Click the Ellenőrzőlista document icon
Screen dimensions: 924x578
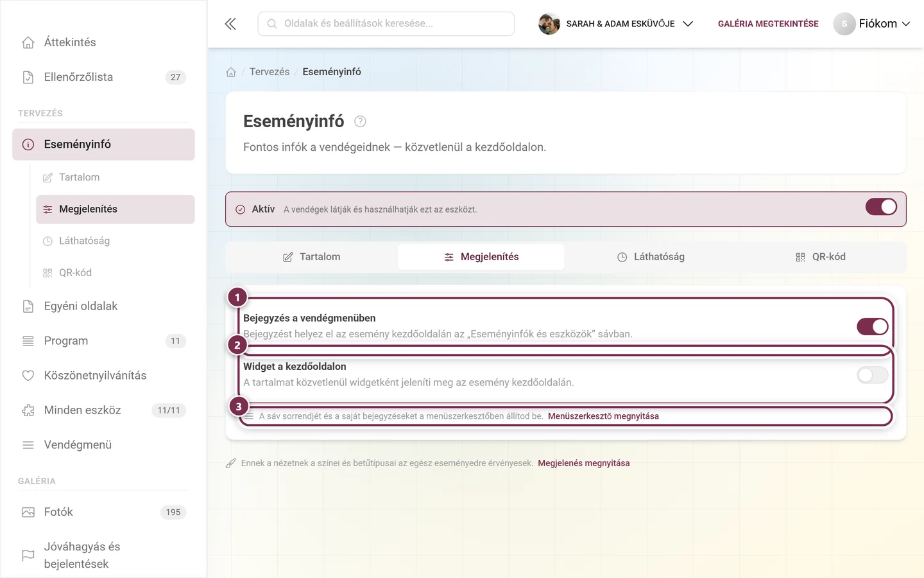(28, 77)
